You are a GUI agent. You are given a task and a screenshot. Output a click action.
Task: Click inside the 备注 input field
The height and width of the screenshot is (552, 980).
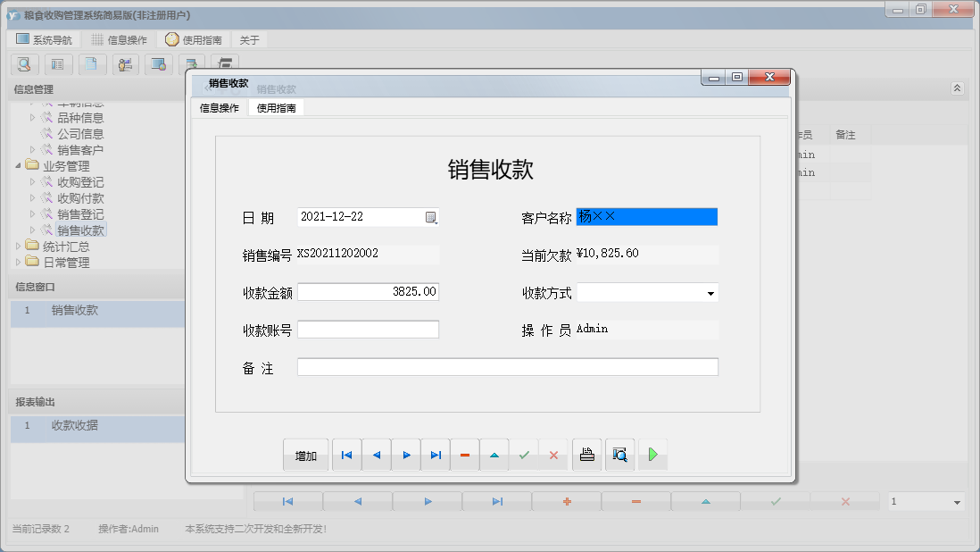coord(509,366)
